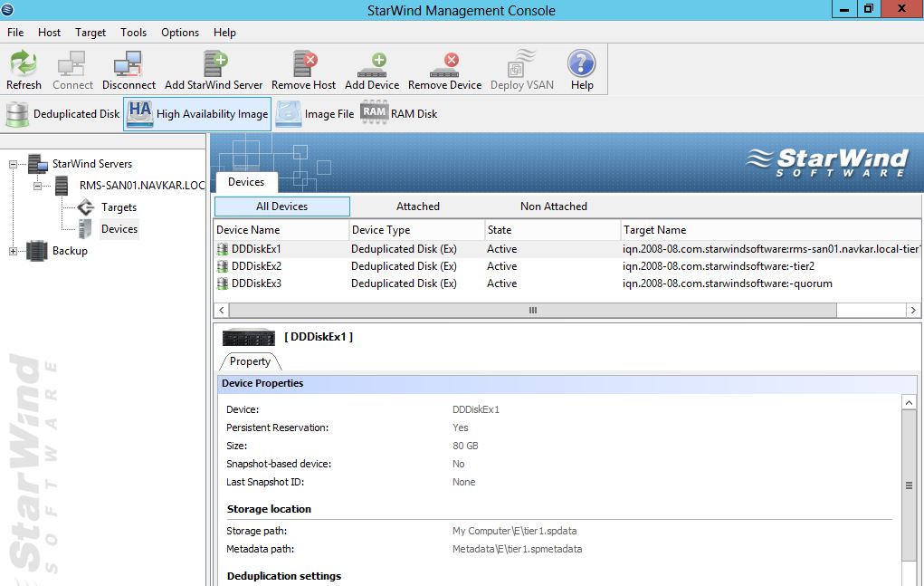
Task: Click device list left scroll arrow
Action: coord(222,310)
